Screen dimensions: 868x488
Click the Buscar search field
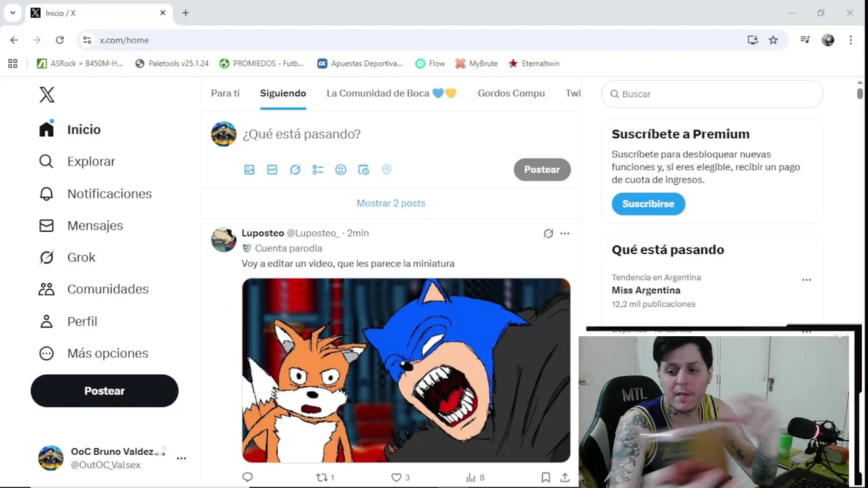pos(712,94)
